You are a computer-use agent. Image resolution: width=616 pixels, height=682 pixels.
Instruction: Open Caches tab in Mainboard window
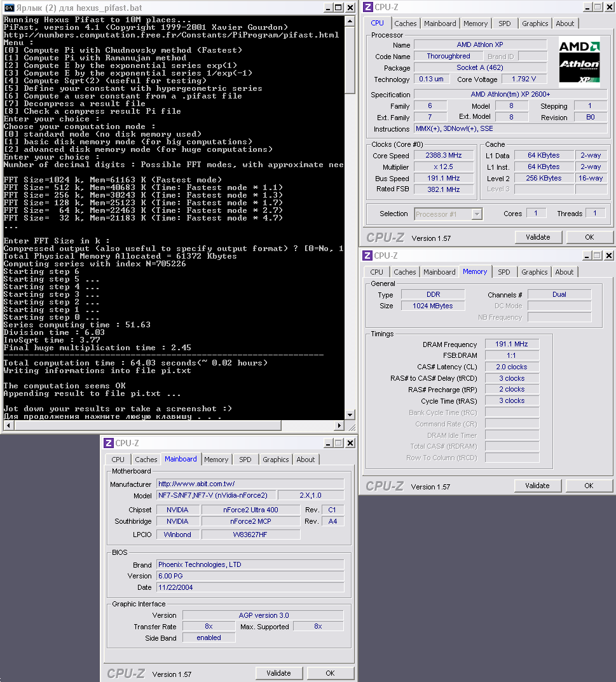click(x=146, y=460)
